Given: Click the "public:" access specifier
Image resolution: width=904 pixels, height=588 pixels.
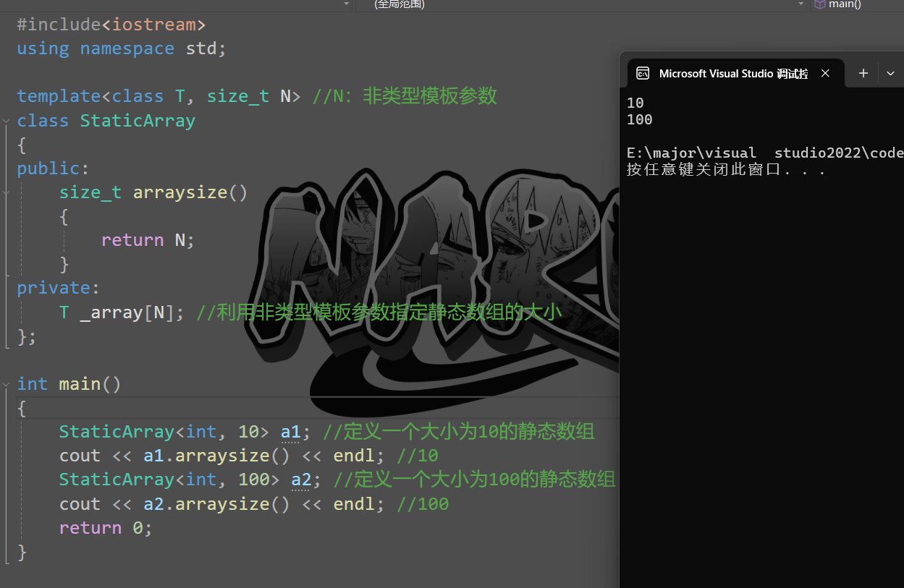Looking at the screenshot, I should 53,168.
